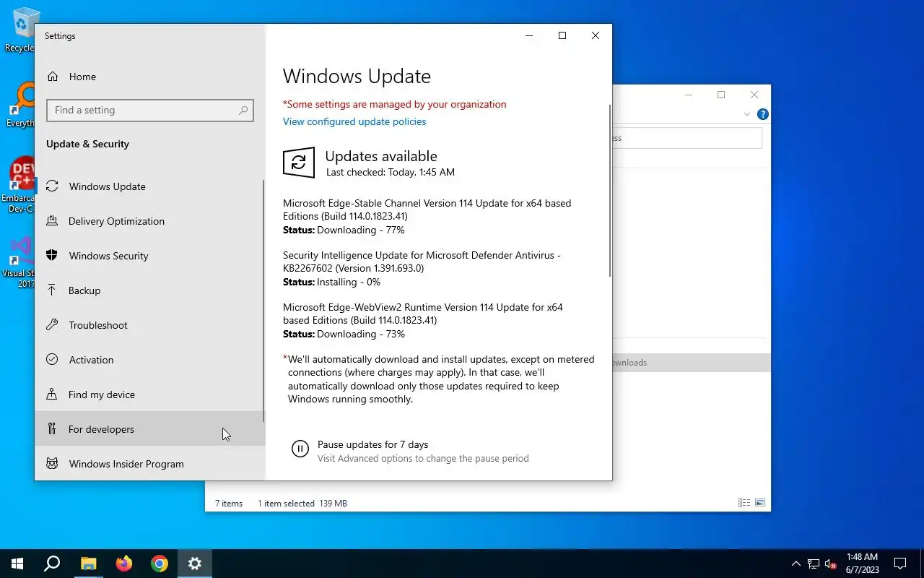Go to Troubleshoot settings
The width and height of the screenshot is (924, 578).
point(149,325)
